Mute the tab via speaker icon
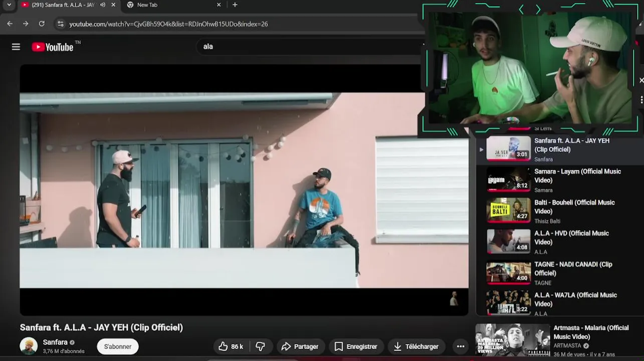This screenshot has height=361, width=644. pyautogui.click(x=103, y=5)
